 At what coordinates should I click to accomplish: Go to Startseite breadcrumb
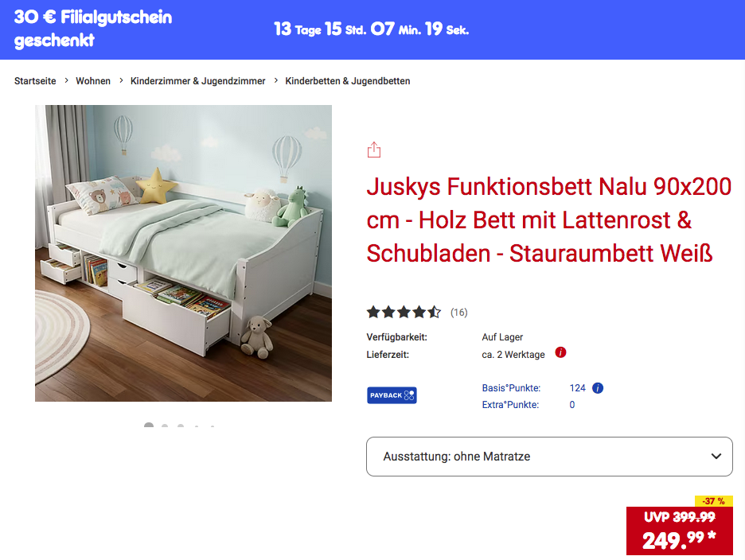coord(35,81)
